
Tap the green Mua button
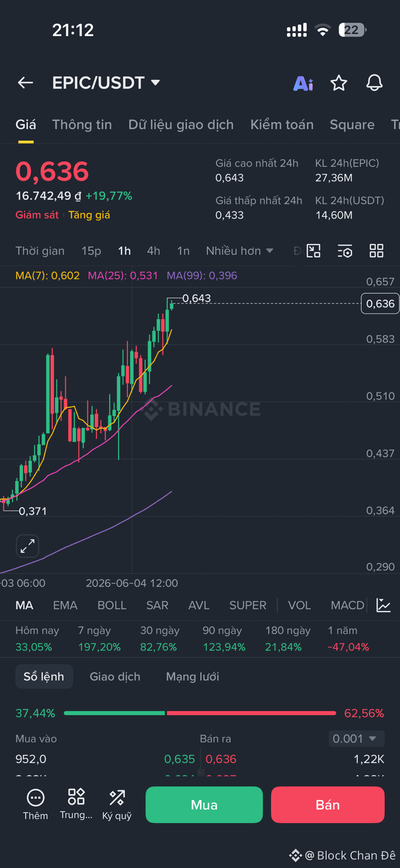pos(204,805)
